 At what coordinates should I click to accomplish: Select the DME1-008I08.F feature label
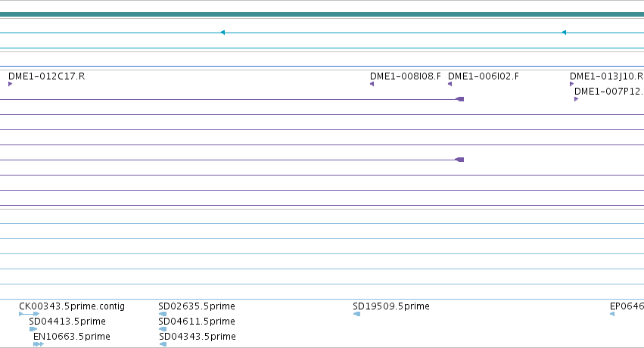[x=406, y=76]
